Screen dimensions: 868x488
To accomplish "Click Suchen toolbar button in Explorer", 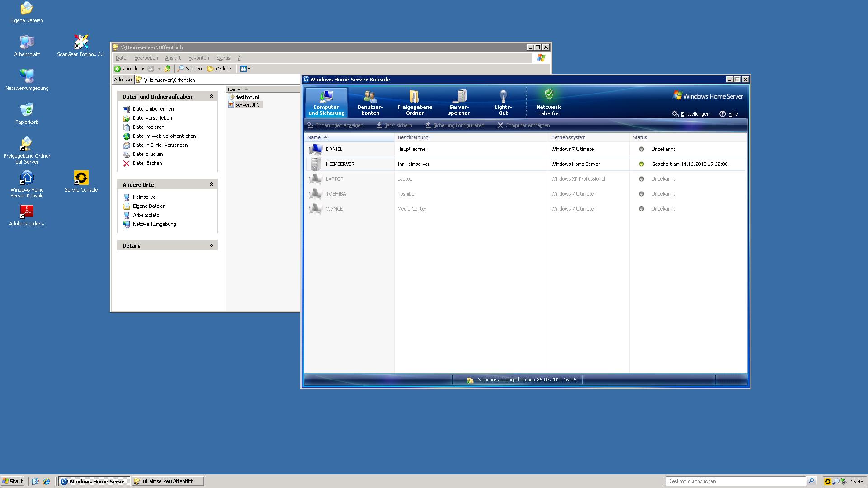I will click(x=189, y=69).
